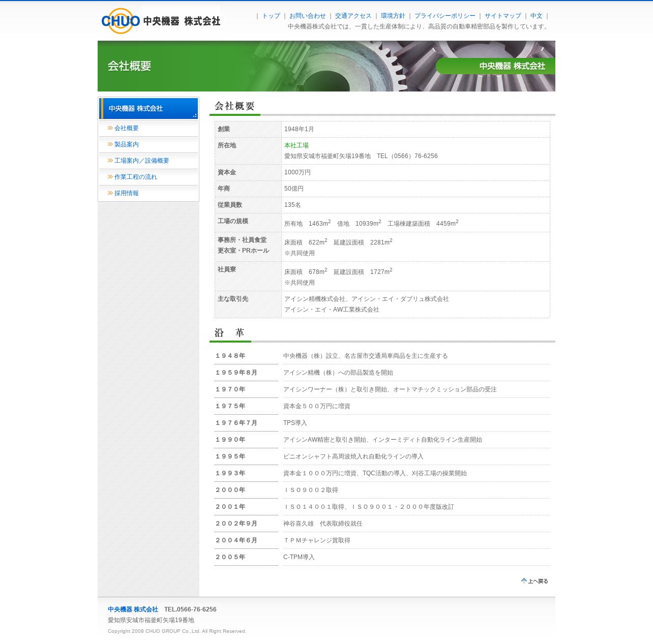This screenshot has height=644, width=653.
Task: Click the １９４８年 history entry
Action: click(x=230, y=356)
